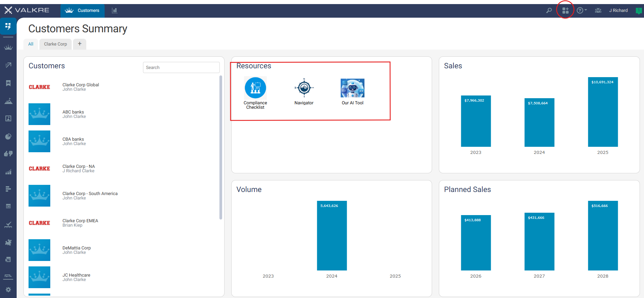Click the 5,643,626 Volume bar
Screen dimensions: 644x298
332,236
